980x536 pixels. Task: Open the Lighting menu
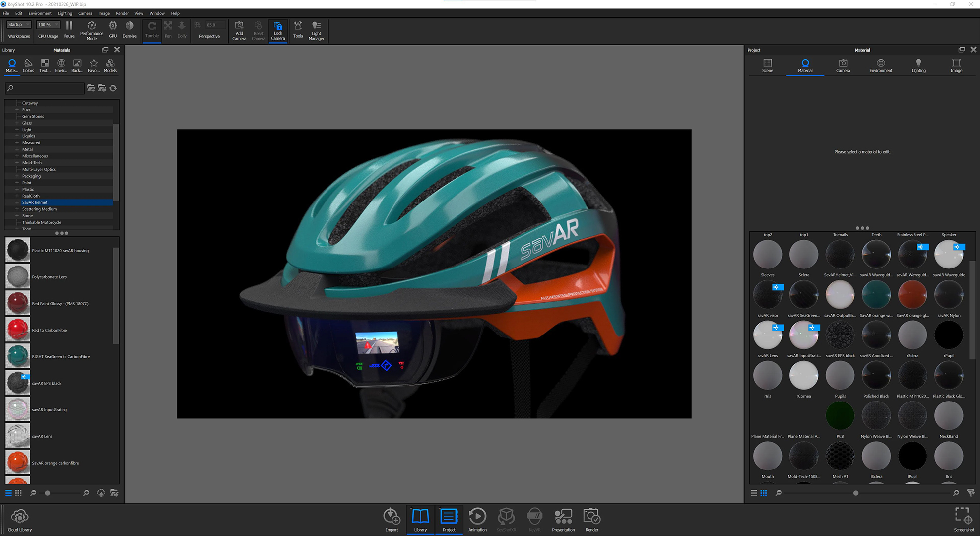tap(65, 13)
